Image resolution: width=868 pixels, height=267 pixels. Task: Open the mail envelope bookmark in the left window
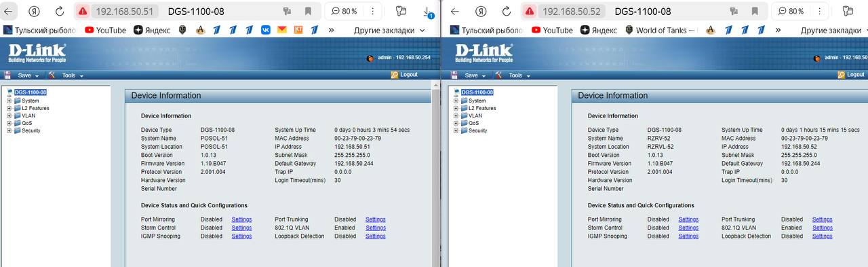click(281, 30)
